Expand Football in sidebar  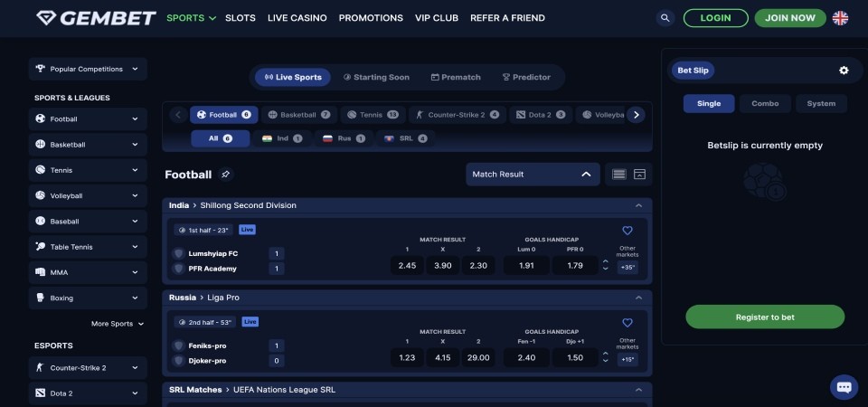click(x=88, y=119)
